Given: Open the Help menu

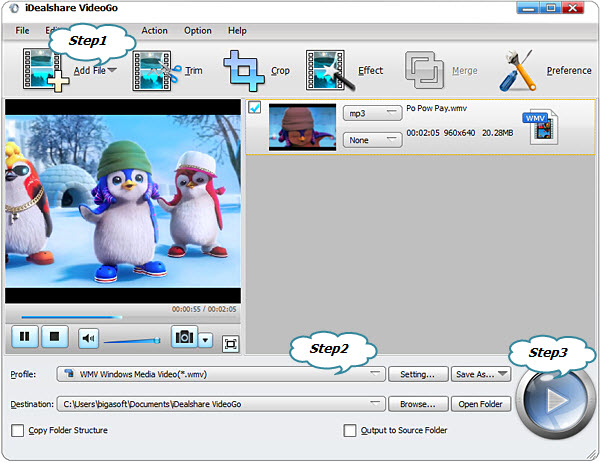Looking at the screenshot, I should click(x=237, y=31).
